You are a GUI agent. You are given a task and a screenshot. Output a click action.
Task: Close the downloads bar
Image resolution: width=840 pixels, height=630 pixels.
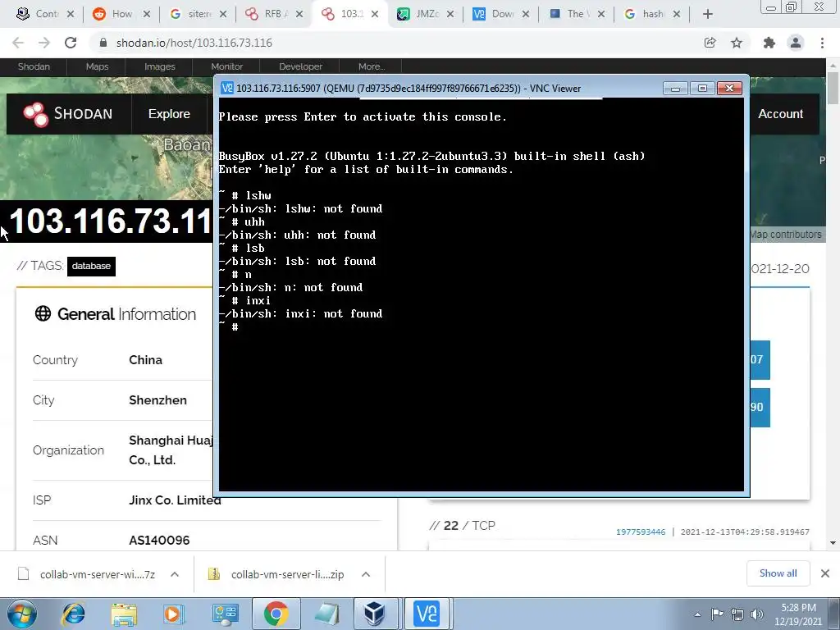coord(825,573)
